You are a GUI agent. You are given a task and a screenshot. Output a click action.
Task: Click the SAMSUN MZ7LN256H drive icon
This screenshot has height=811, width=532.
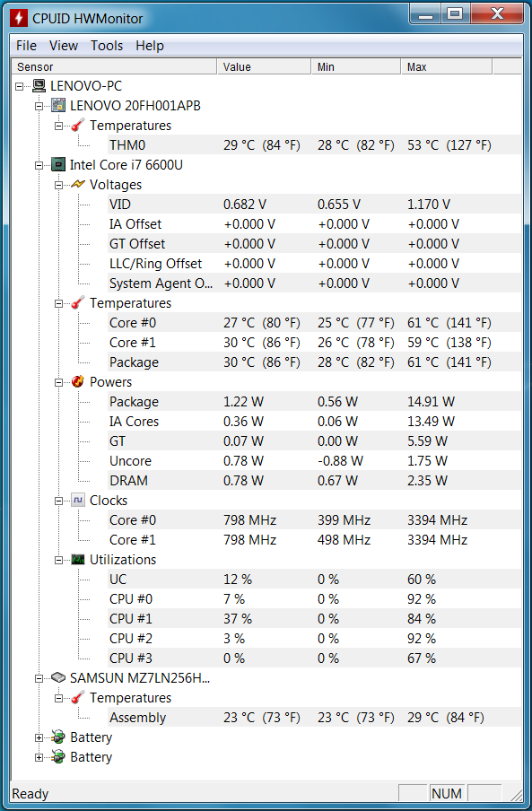point(58,677)
